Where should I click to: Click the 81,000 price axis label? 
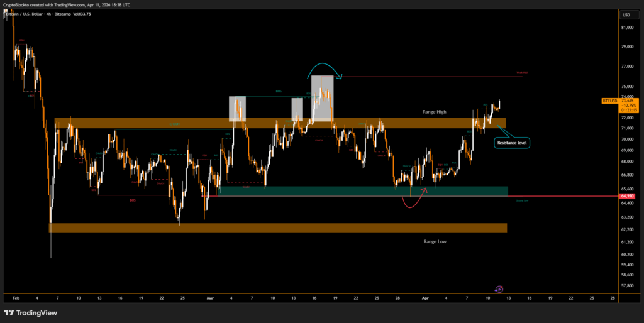click(x=626, y=28)
